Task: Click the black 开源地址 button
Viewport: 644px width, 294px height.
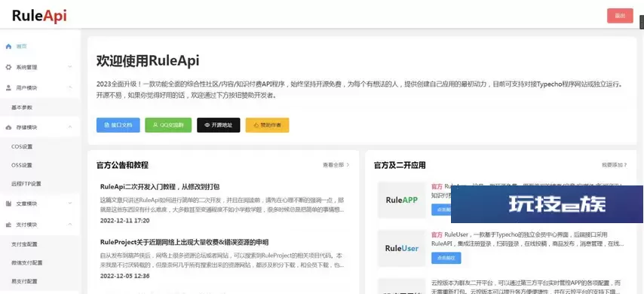Action: point(218,125)
